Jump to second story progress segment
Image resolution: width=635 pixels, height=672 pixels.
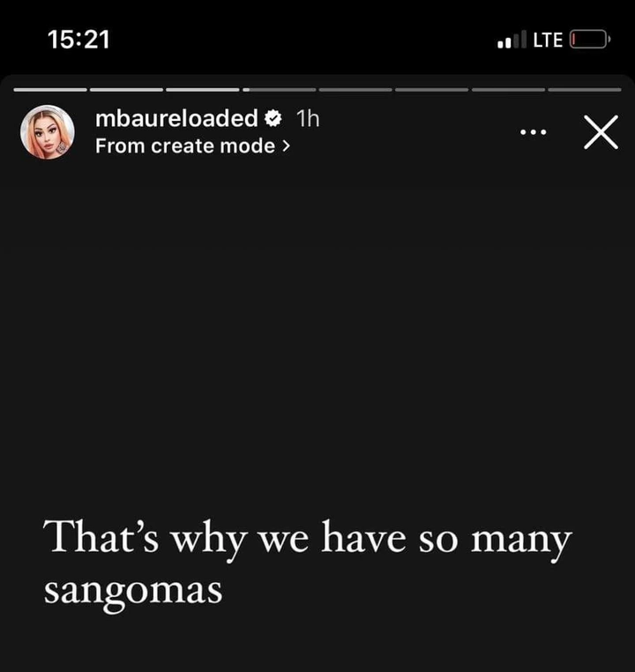(x=126, y=90)
